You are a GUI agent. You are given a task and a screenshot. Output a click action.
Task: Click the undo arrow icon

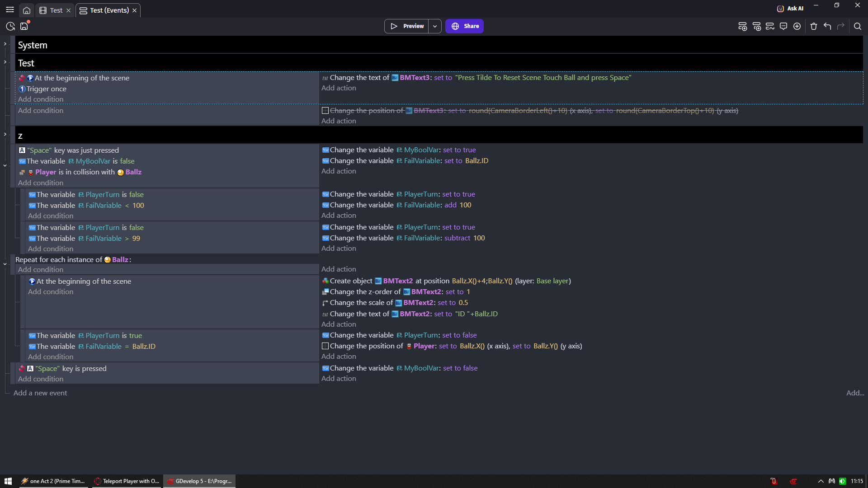(827, 26)
